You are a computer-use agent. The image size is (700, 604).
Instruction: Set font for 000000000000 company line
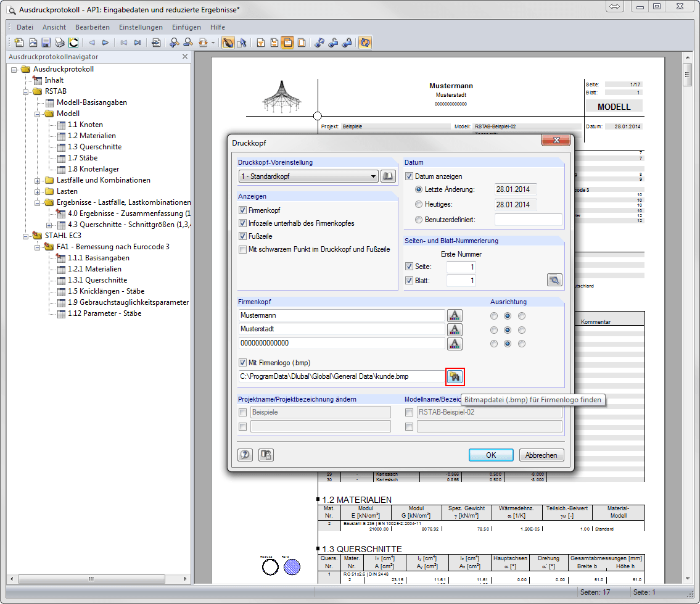[455, 344]
